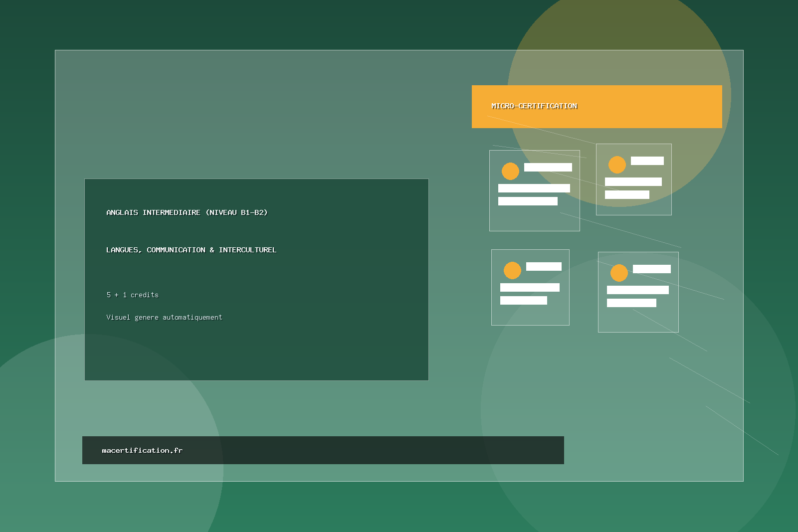Click the middle white bar in the bottom-right card
Screen dimensions: 798x532
[637, 290]
